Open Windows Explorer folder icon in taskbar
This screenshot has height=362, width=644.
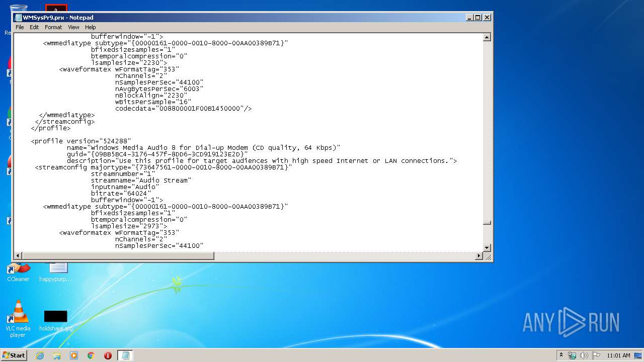(x=57, y=355)
